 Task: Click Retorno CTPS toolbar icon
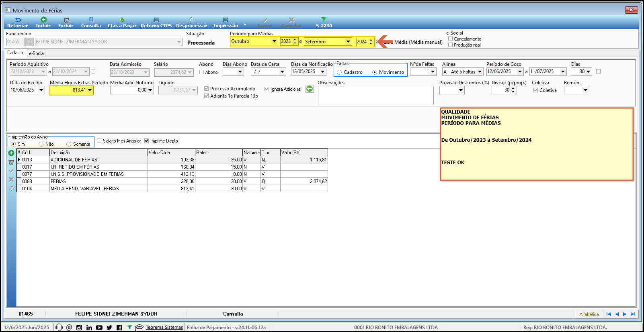[156, 20]
